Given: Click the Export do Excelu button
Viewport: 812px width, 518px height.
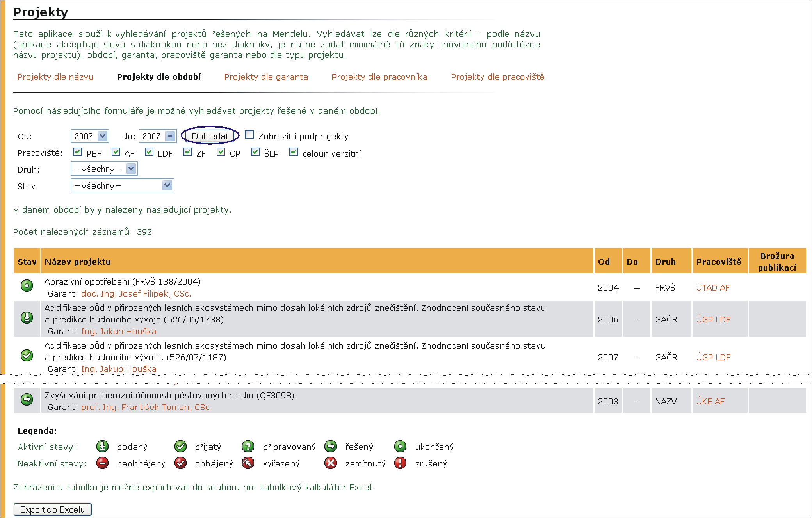Looking at the screenshot, I should tap(52, 509).
